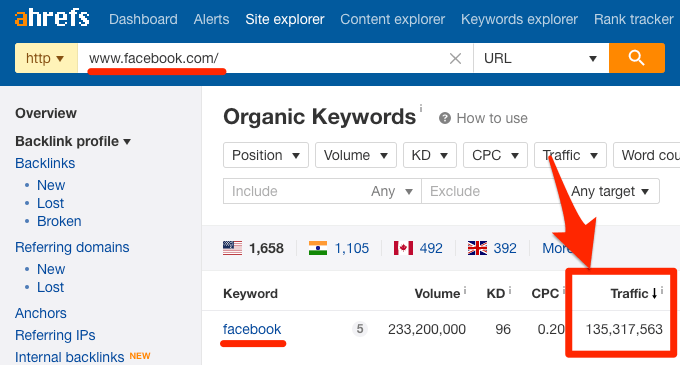Click the orange search magnifier button
Viewport: 680px width, 365px height.
pyautogui.click(x=637, y=58)
